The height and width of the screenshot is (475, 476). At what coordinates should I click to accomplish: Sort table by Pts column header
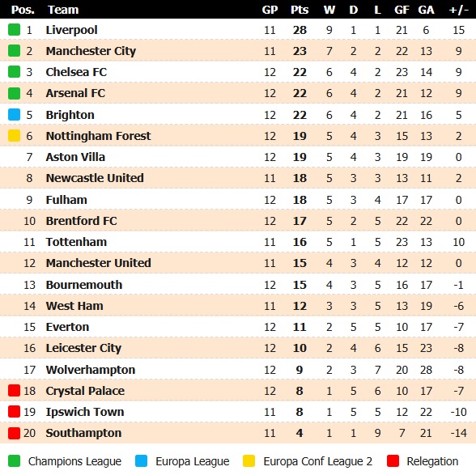[300, 10]
